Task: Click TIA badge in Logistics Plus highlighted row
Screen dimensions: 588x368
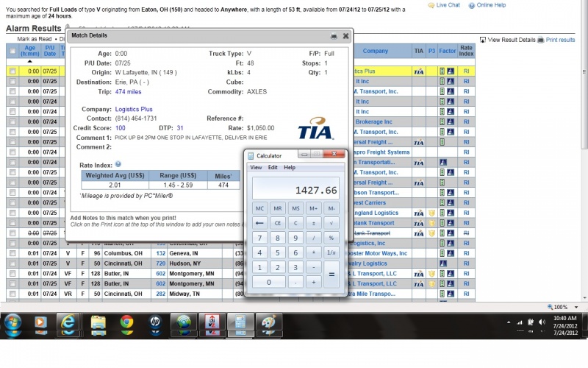Action: (419, 71)
